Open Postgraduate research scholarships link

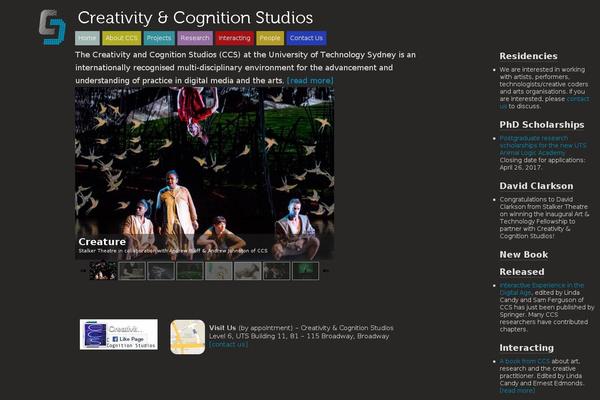coord(543,145)
